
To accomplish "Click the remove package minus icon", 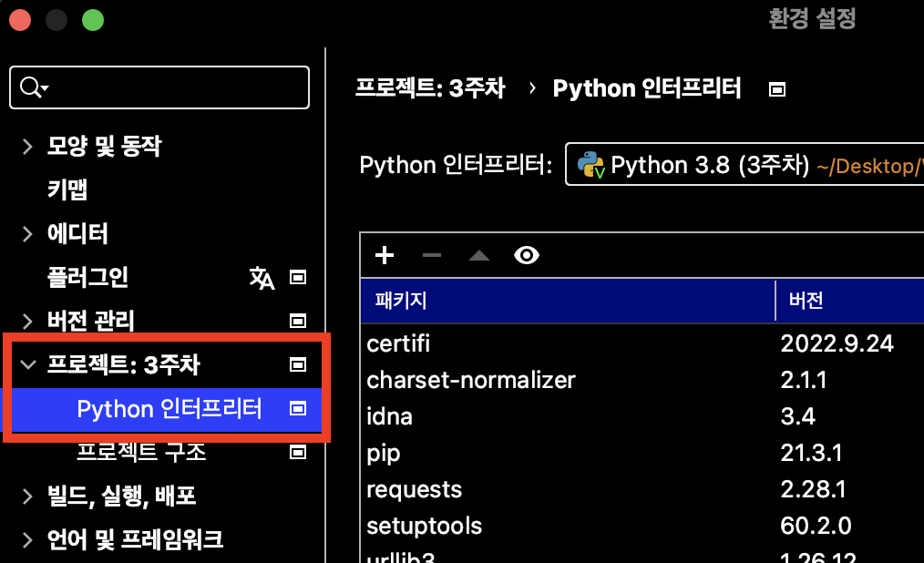I will point(431,255).
